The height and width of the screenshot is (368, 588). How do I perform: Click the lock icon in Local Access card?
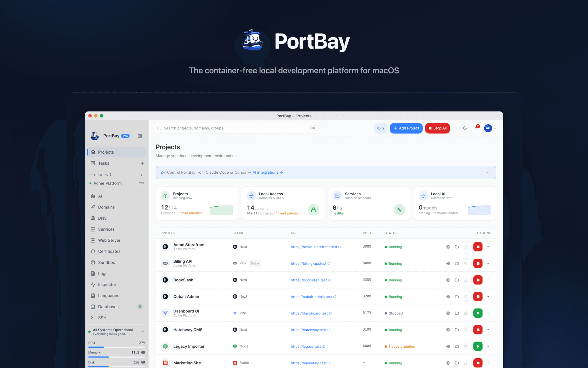point(313,210)
